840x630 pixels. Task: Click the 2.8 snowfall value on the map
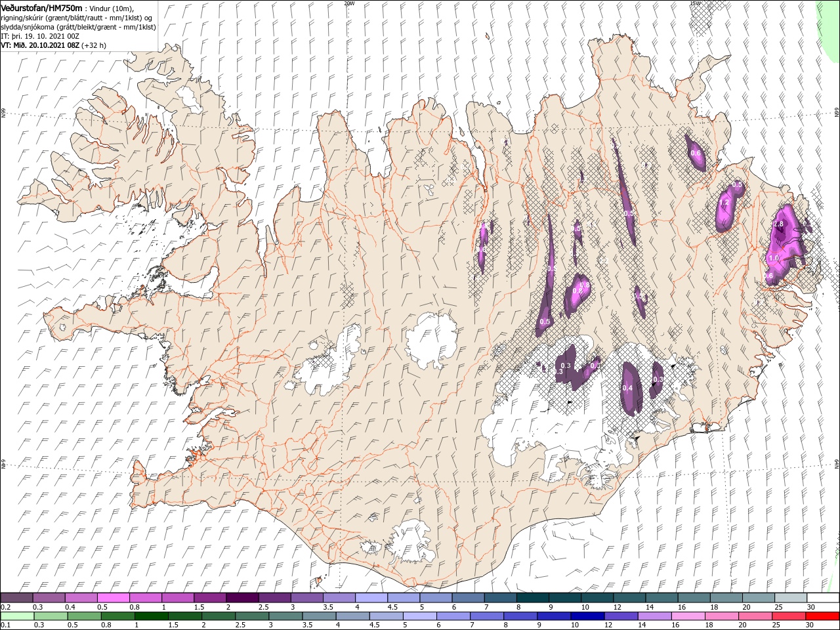pos(778,224)
